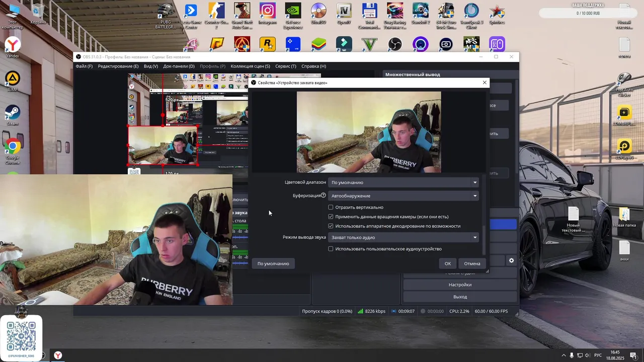This screenshot has width=644, height=362.
Task: Open the Instagram desktop shortcut
Action: pyautogui.click(x=267, y=14)
